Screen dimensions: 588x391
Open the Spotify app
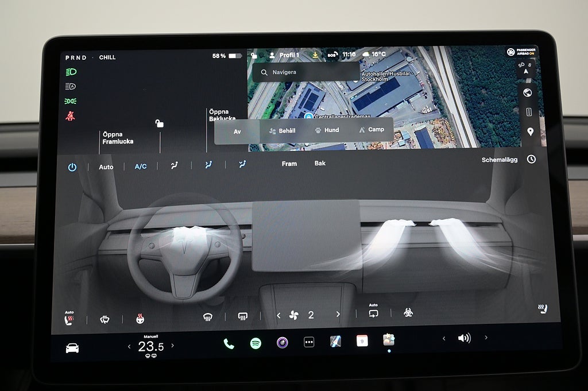(x=256, y=343)
